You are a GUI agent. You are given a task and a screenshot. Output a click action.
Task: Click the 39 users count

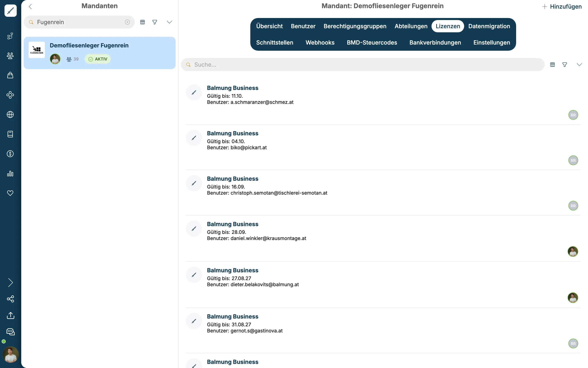click(73, 59)
